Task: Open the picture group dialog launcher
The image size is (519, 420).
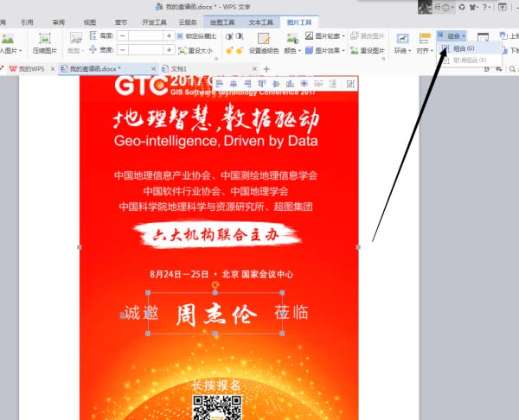Action: coord(383,59)
